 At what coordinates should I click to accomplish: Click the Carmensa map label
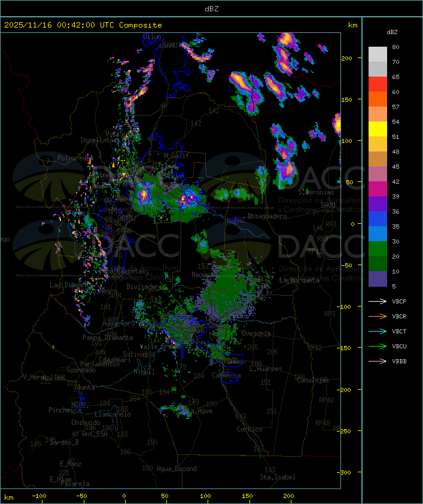click(x=226, y=375)
